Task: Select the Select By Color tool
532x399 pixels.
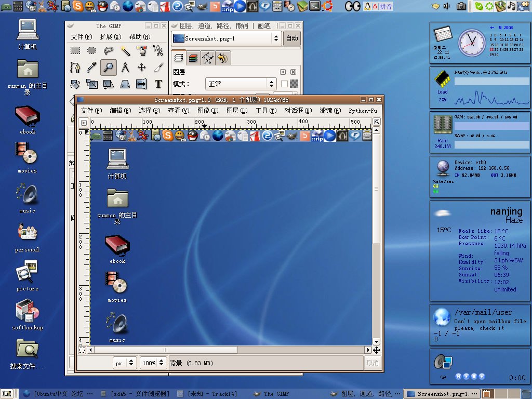Action: click(x=142, y=50)
